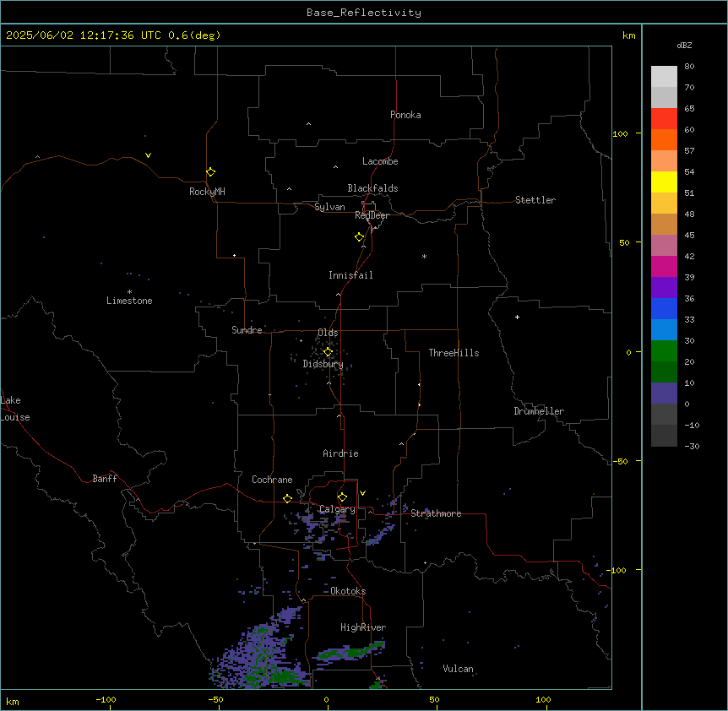Select the Lacombe city label

(380, 161)
